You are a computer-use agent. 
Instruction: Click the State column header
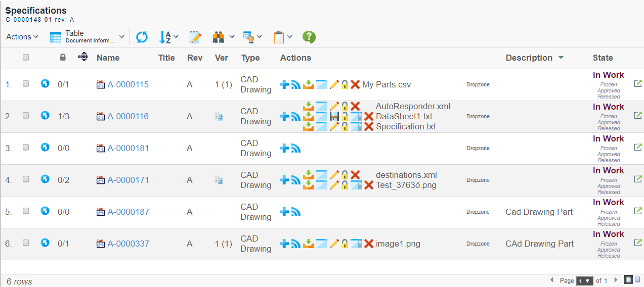tap(603, 58)
